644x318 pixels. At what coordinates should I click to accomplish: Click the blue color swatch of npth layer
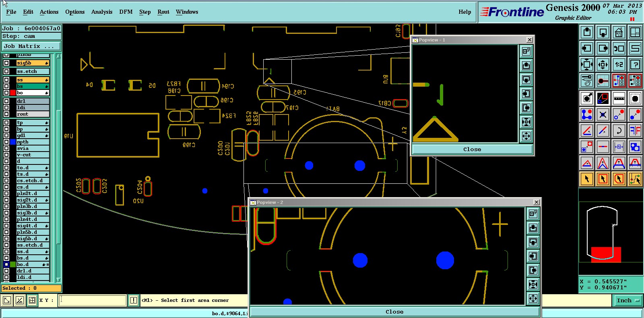(x=13, y=142)
